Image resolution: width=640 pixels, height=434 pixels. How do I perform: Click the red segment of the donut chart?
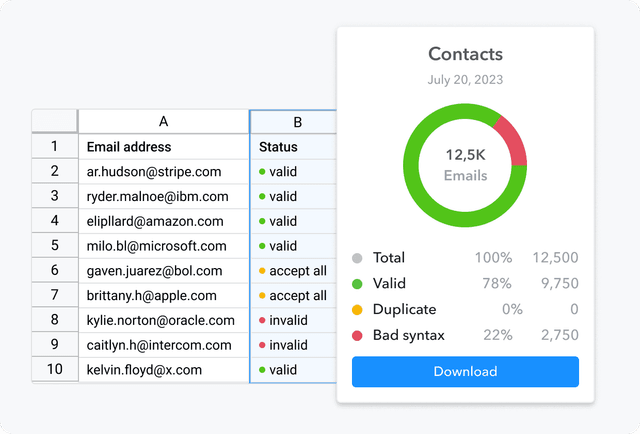point(513,141)
